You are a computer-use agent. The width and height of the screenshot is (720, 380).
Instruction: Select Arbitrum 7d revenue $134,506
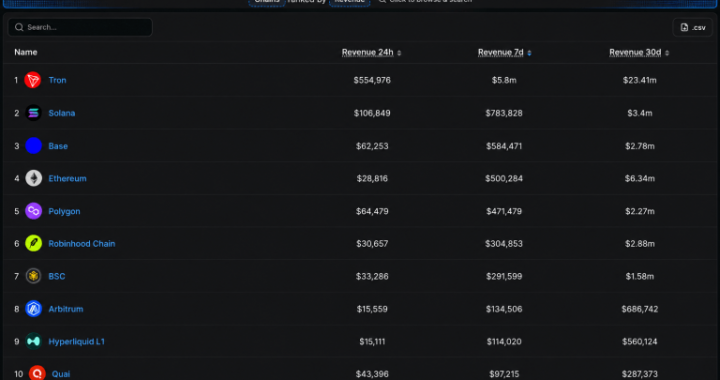click(504, 309)
